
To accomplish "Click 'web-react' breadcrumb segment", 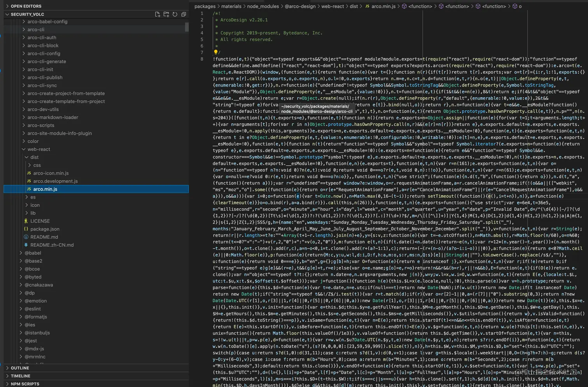I will pos(332,6).
